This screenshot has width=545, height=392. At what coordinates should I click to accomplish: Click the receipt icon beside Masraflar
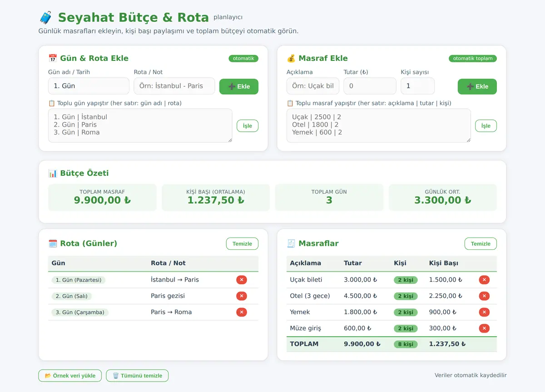coord(291,243)
